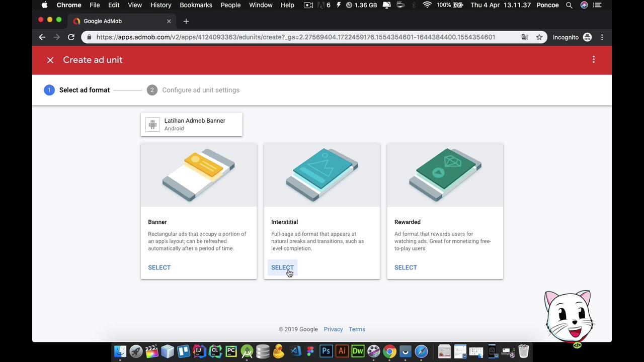Open the Chrome application menu
644x362 pixels.
tap(69, 5)
